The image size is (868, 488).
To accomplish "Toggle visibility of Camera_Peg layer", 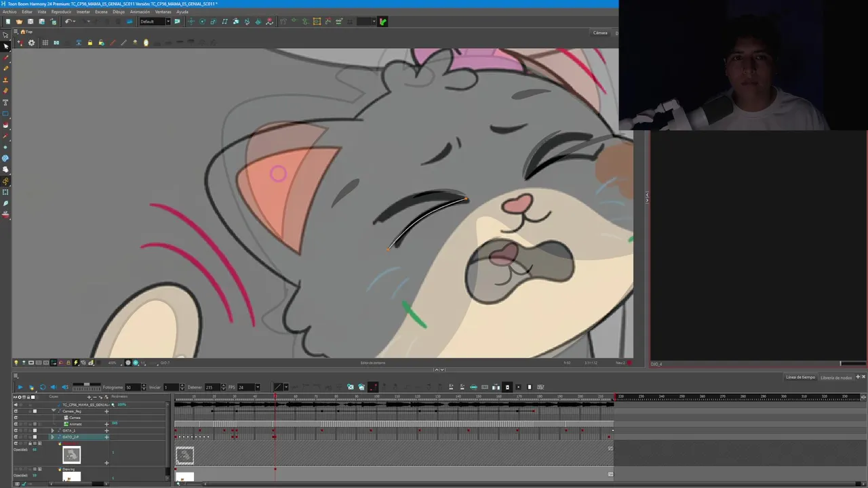I will pos(16,411).
